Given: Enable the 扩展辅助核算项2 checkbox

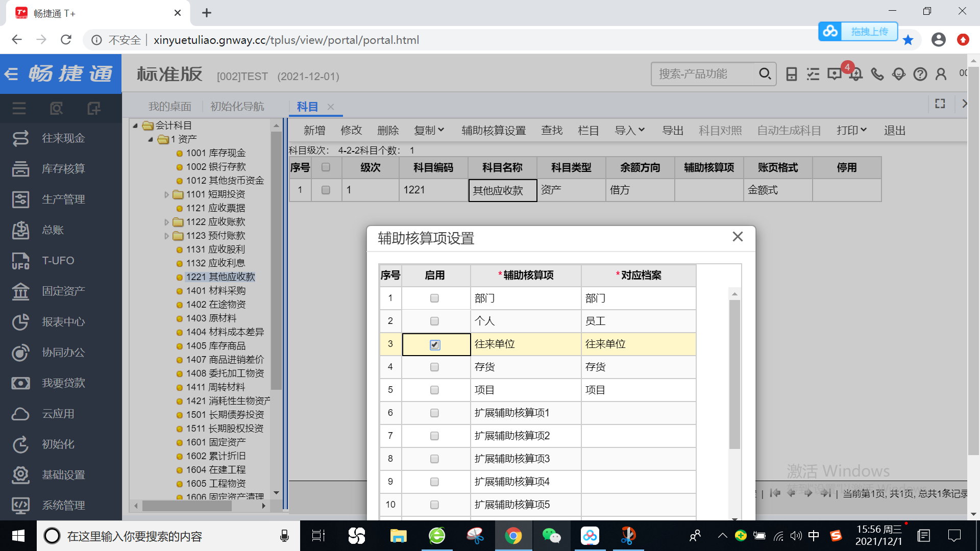Looking at the screenshot, I should [434, 436].
